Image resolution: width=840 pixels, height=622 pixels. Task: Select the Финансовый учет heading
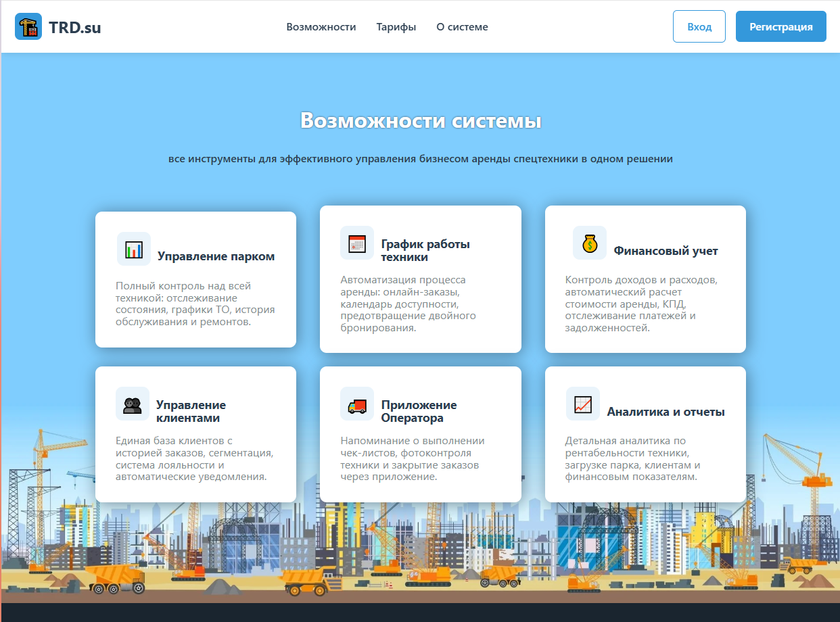click(666, 251)
